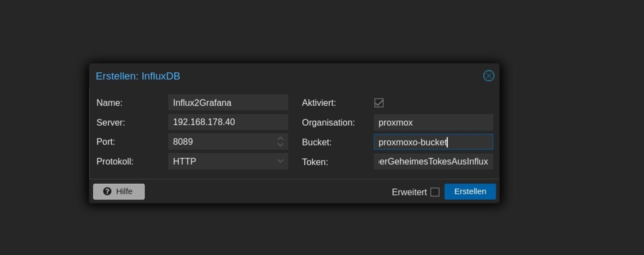Click the Server IP address field

(228, 122)
